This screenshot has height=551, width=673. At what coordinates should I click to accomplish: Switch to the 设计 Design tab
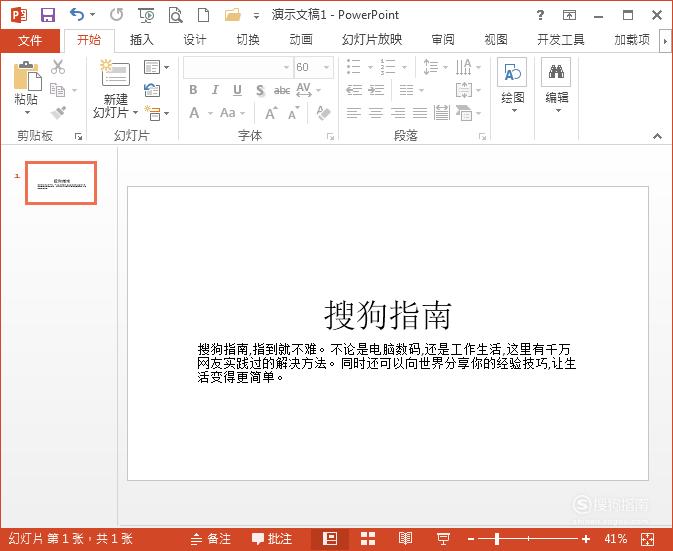point(195,40)
